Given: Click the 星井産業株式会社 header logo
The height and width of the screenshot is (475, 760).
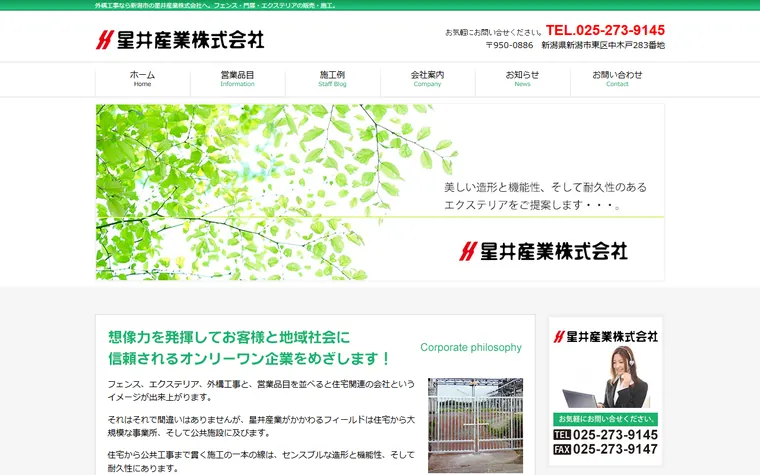Looking at the screenshot, I should [x=180, y=40].
